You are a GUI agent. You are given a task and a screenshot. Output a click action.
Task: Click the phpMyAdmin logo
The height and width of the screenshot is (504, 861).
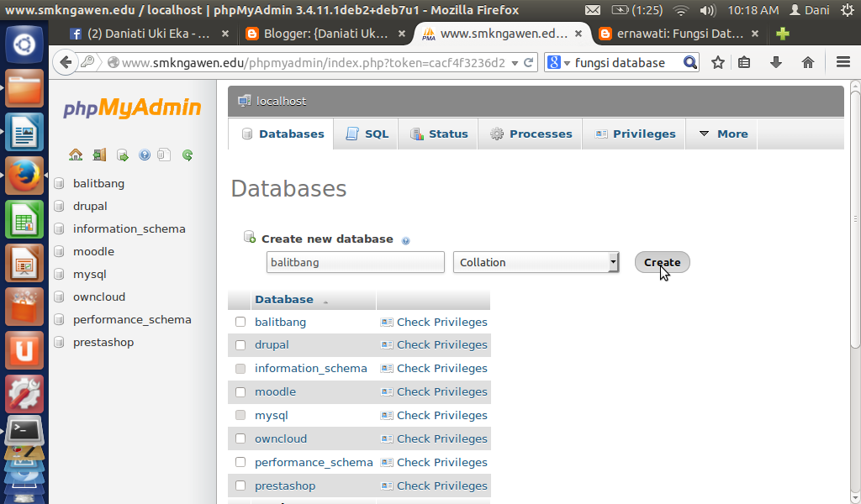click(x=132, y=108)
